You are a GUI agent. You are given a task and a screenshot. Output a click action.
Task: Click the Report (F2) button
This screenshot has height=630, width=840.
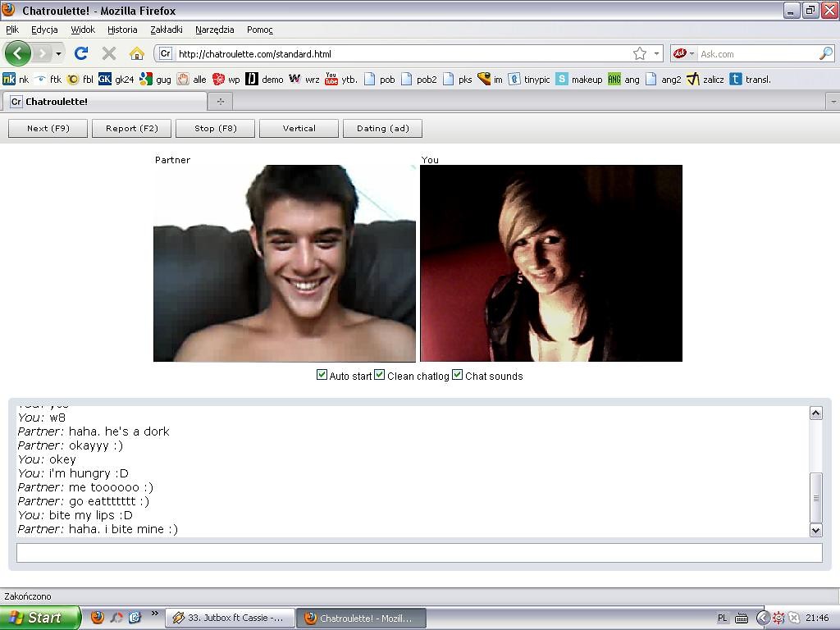(132, 129)
